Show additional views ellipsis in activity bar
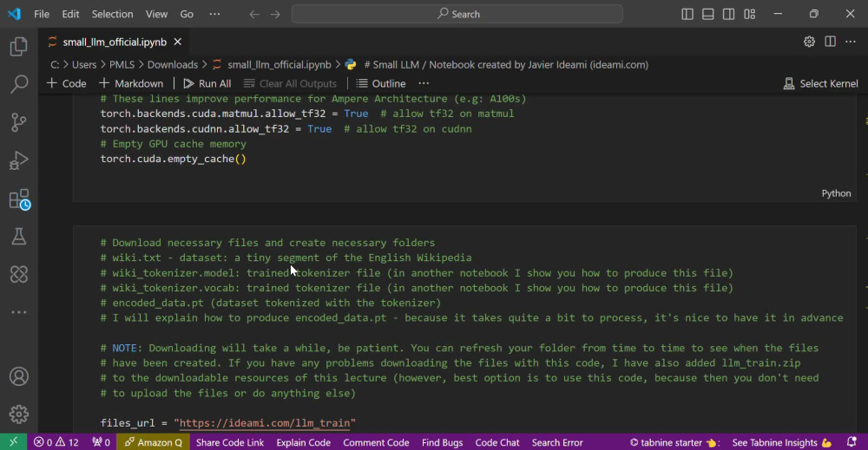 pos(19,312)
